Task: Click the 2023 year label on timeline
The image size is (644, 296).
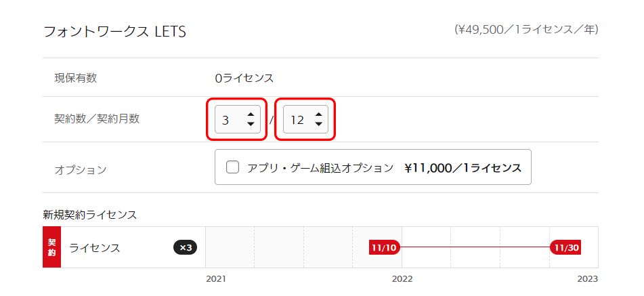Action: 587,279
